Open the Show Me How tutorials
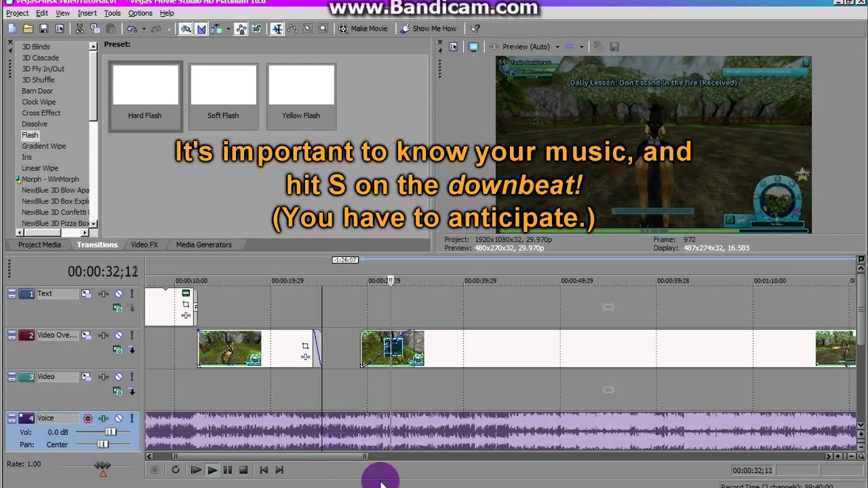This screenshot has height=488, width=868. pyautogui.click(x=429, y=28)
